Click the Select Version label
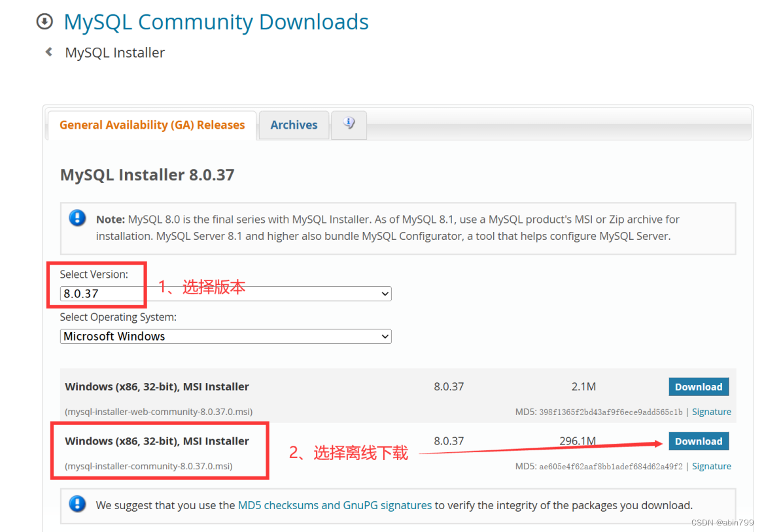 point(94,274)
